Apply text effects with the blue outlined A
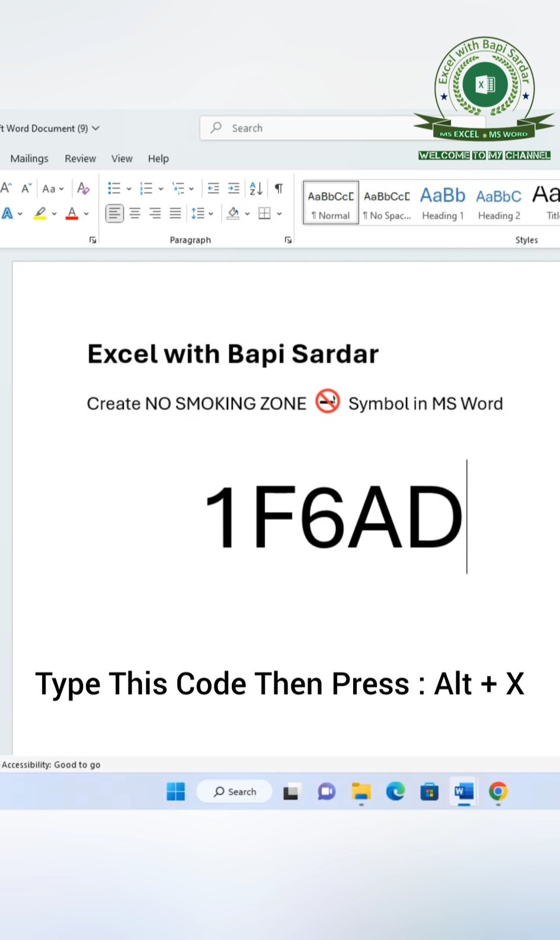The width and height of the screenshot is (560, 940). pos(8,213)
